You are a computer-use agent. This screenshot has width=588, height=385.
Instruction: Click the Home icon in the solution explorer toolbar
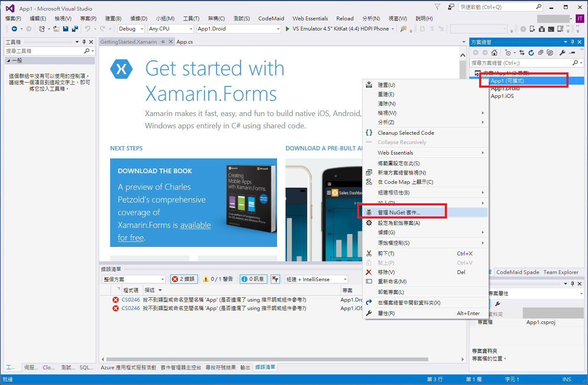pyautogui.click(x=494, y=53)
